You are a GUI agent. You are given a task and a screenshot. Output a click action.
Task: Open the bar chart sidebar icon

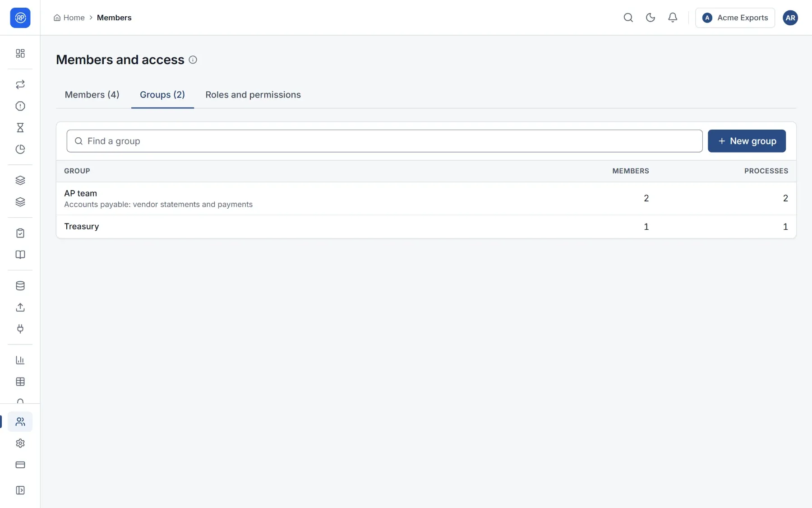pos(20,360)
